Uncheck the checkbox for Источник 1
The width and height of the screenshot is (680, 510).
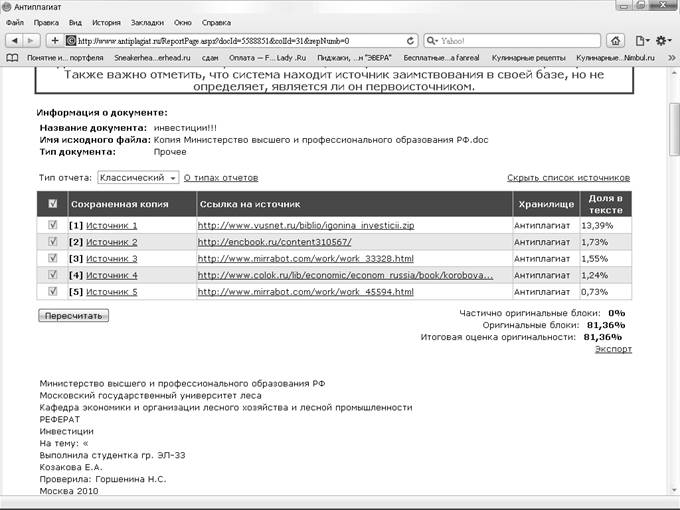(52, 225)
